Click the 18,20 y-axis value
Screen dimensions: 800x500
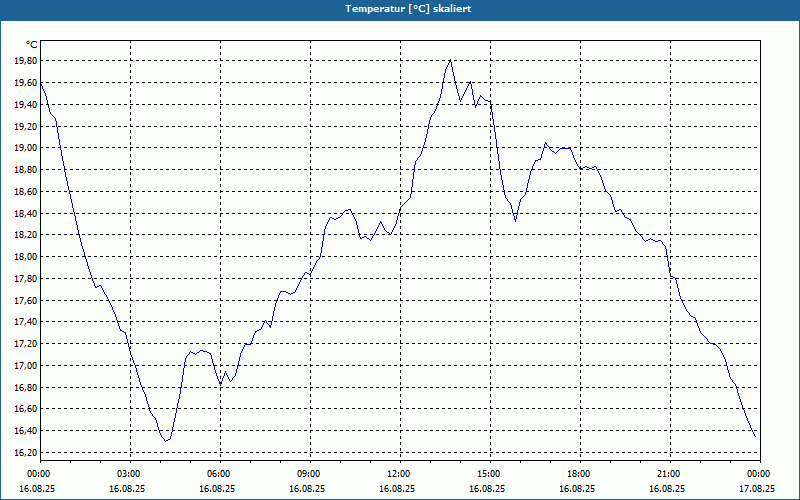[x=27, y=235]
